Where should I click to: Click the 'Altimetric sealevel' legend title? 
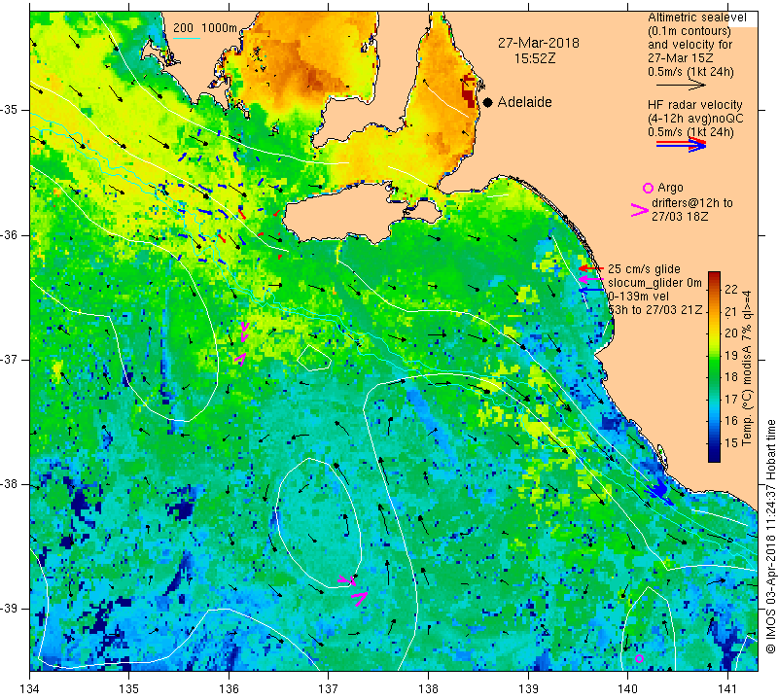tap(696, 17)
